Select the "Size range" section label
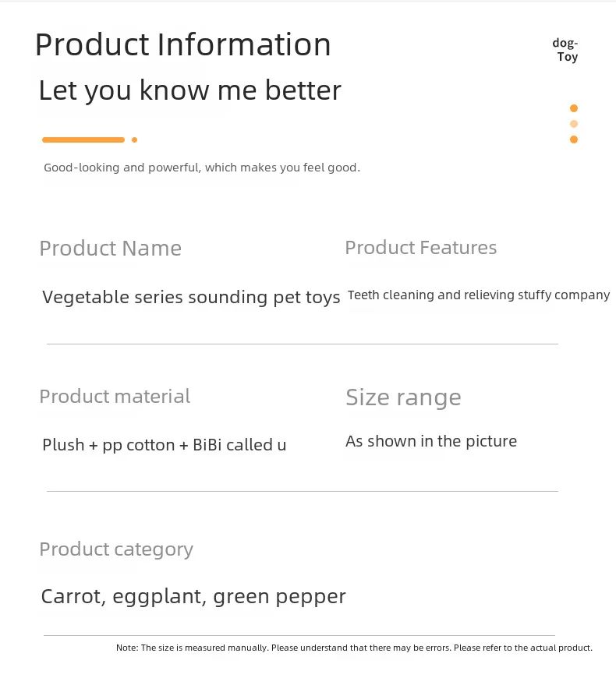The width and height of the screenshot is (616, 678). pos(403,397)
